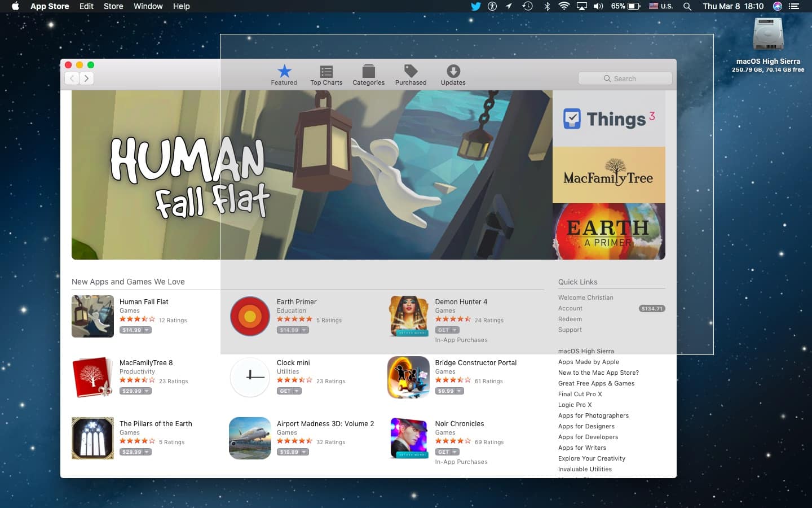The width and height of the screenshot is (812, 508).
Task: Open the Noir Chronicles title link
Action: (460, 424)
